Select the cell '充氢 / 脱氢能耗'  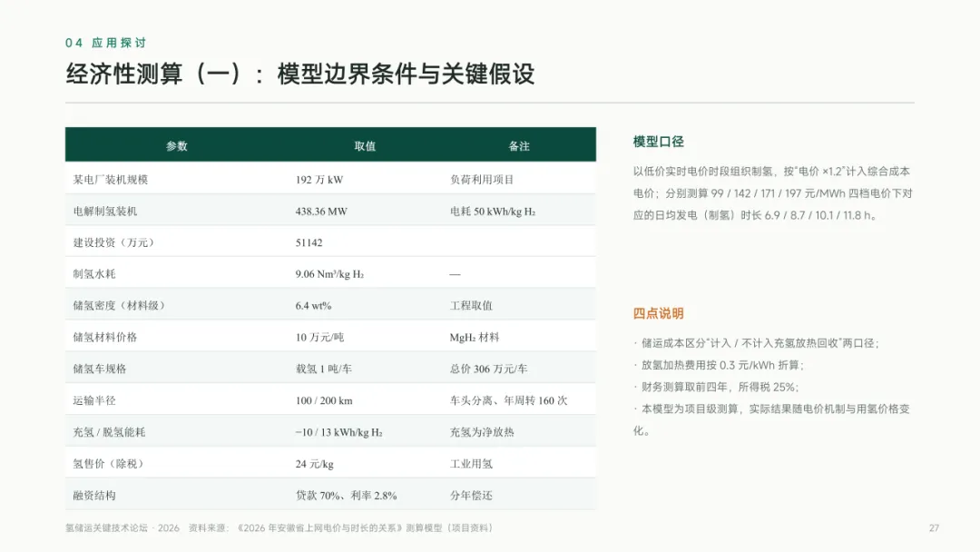tap(110, 432)
